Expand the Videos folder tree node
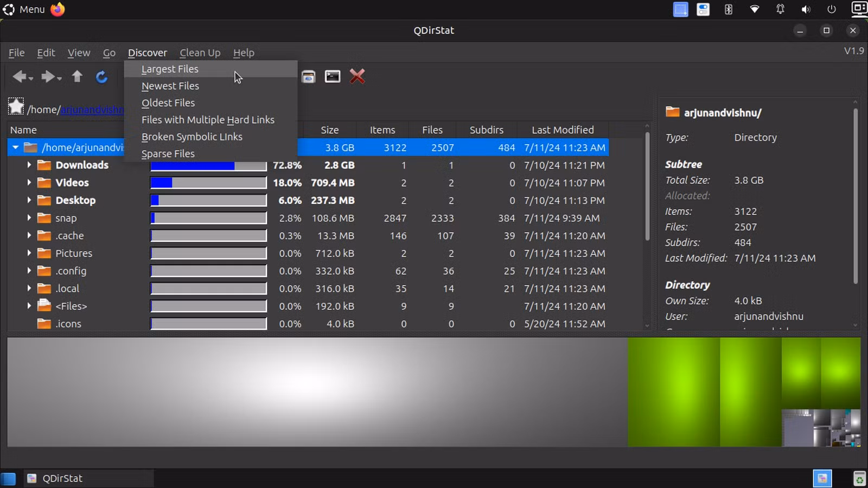 coord(29,183)
